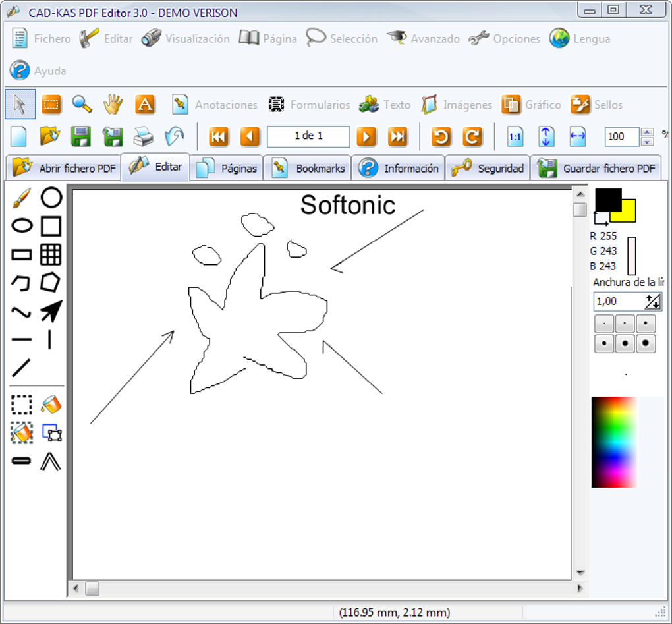Image resolution: width=672 pixels, height=624 pixels.
Task: Fit page to height
Action: click(x=546, y=136)
